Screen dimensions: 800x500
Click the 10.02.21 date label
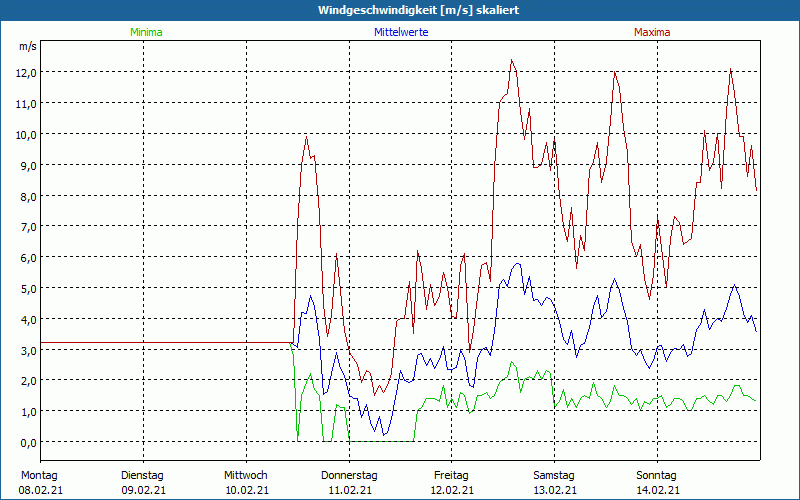[x=247, y=491]
